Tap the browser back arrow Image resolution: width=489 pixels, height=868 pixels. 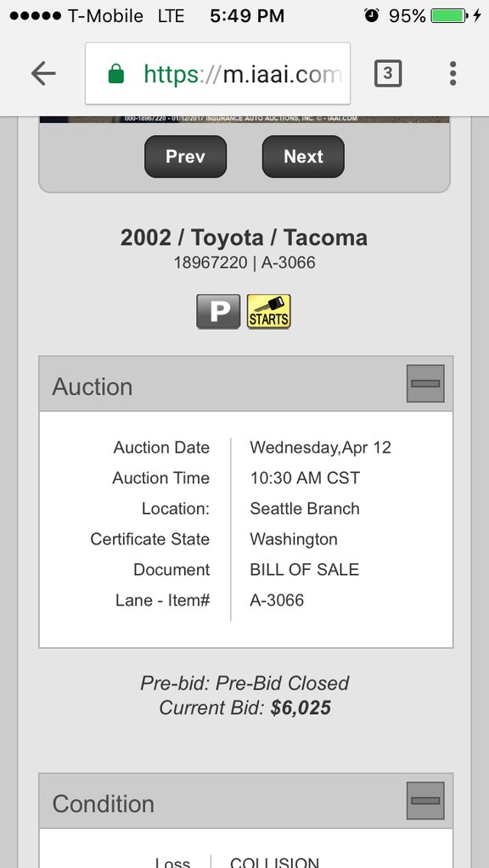coord(43,74)
